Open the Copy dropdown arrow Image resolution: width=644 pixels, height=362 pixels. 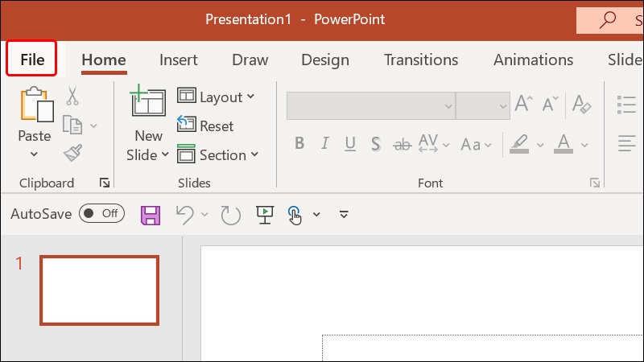click(x=93, y=125)
